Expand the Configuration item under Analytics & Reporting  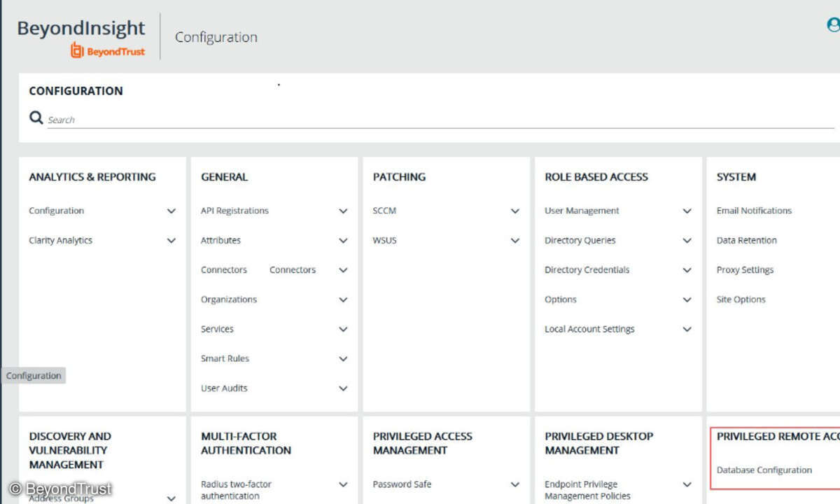pyautogui.click(x=171, y=211)
